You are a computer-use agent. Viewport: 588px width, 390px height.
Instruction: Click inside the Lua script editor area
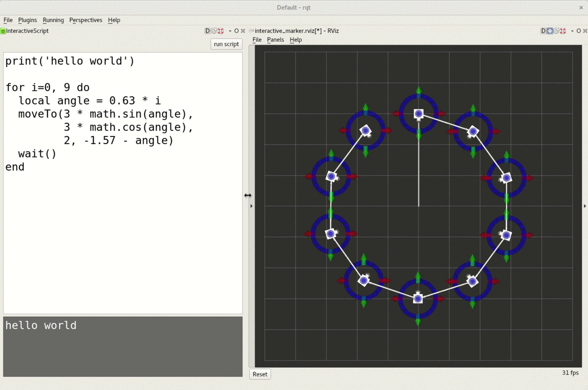coord(122,235)
